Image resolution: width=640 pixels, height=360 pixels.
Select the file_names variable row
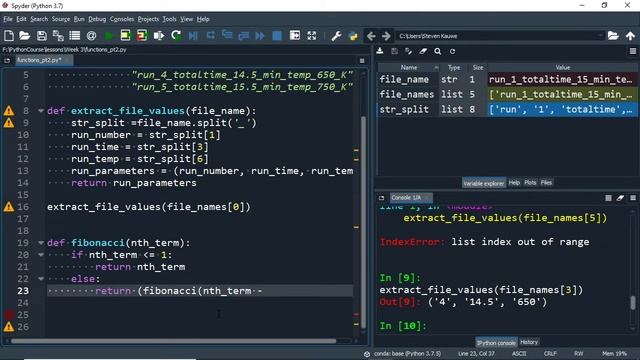coord(507,94)
